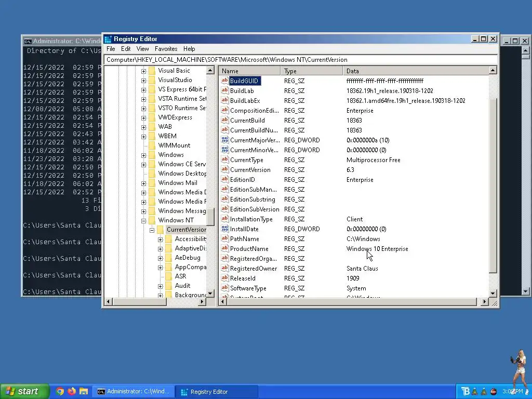The image size is (532, 399).
Task: Switch to Administrator command prompt taskbar button
Action: [134, 392]
